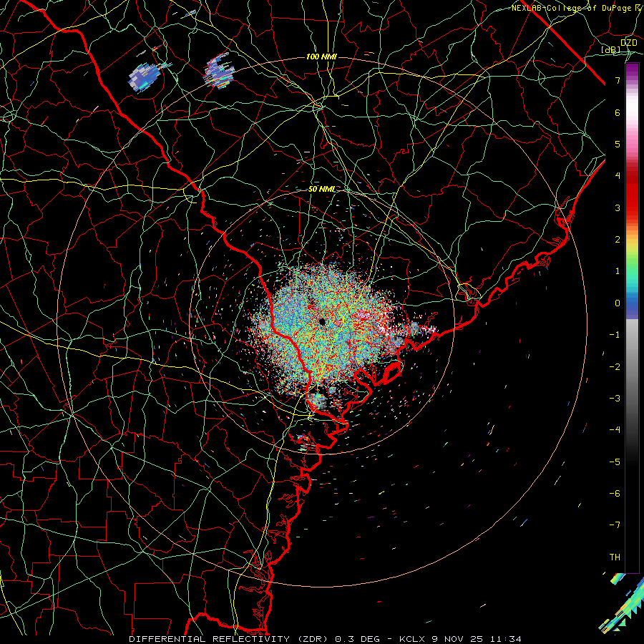Click the 5 value on color scale
Viewport: 644px width, 644px height.
pos(618,144)
